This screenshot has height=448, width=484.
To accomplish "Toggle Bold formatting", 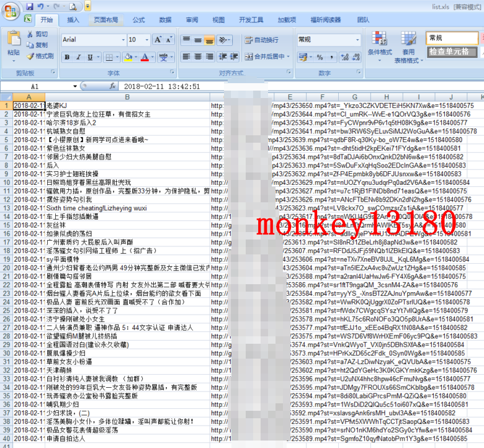I will click(x=67, y=57).
